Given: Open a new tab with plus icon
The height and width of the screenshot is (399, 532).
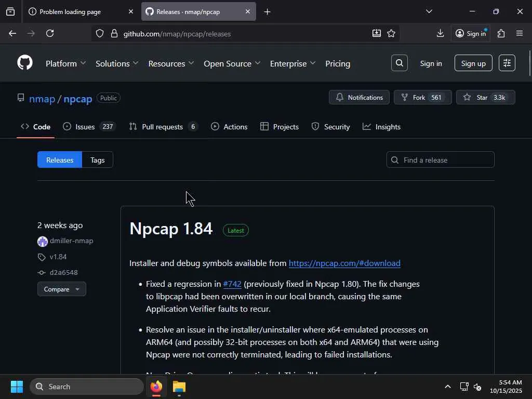Looking at the screenshot, I should coord(267,12).
